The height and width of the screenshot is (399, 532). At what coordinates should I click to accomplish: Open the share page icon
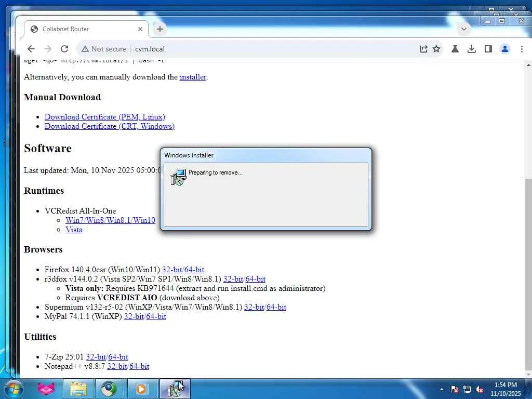click(x=423, y=49)
